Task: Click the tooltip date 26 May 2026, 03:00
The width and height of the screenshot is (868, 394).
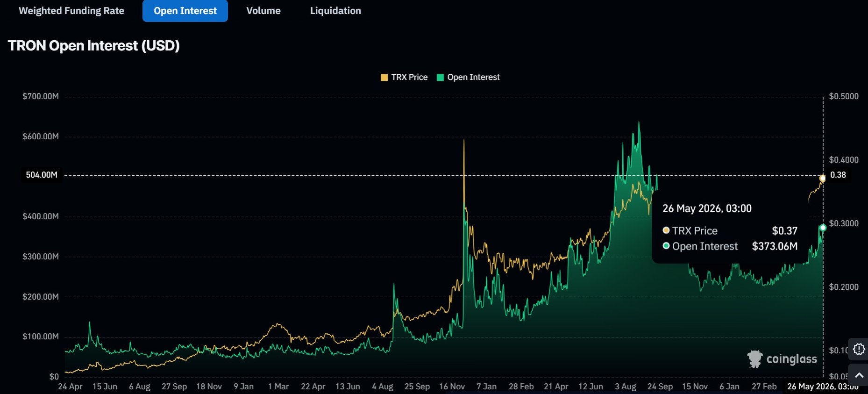Action: (707, 208)
